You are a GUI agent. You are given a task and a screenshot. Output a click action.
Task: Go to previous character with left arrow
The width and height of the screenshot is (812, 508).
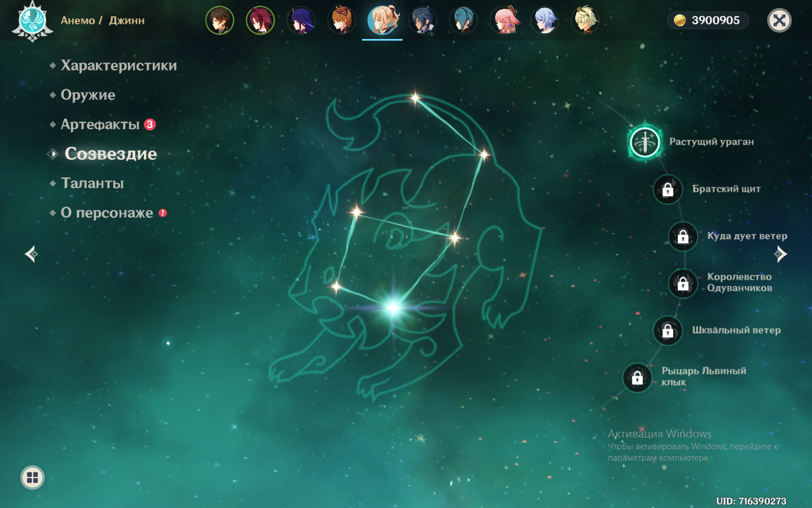coord(31,254)
